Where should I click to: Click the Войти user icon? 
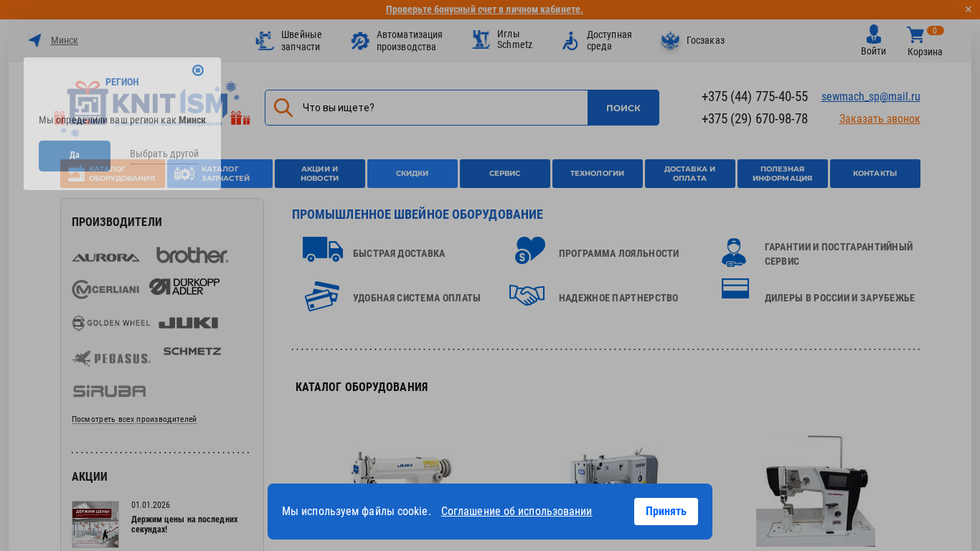point(873,34)
